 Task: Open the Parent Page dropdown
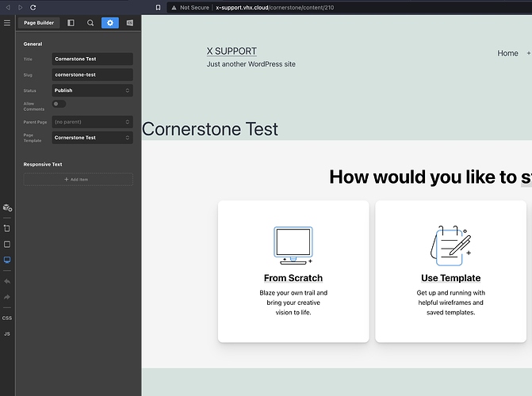92,122
